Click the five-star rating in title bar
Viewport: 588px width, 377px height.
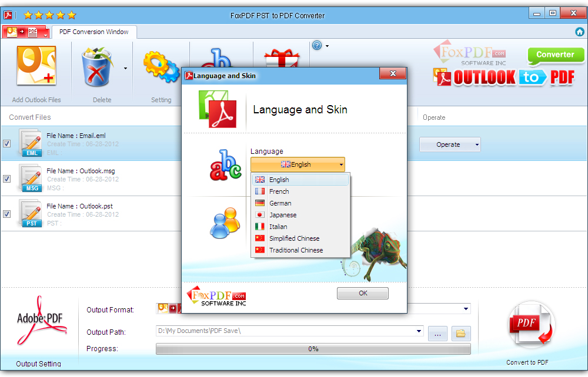pyautogui.click(x=50, y=15)
